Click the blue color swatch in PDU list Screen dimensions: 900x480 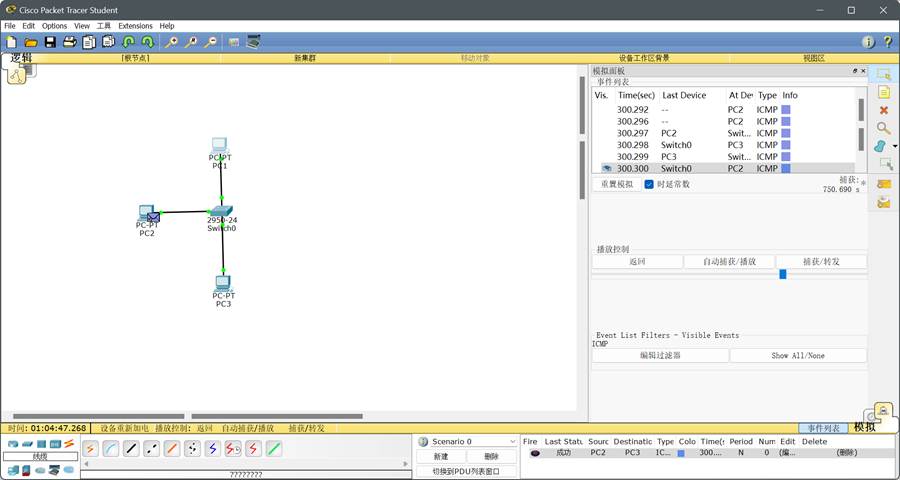click(x=681, y=453)
